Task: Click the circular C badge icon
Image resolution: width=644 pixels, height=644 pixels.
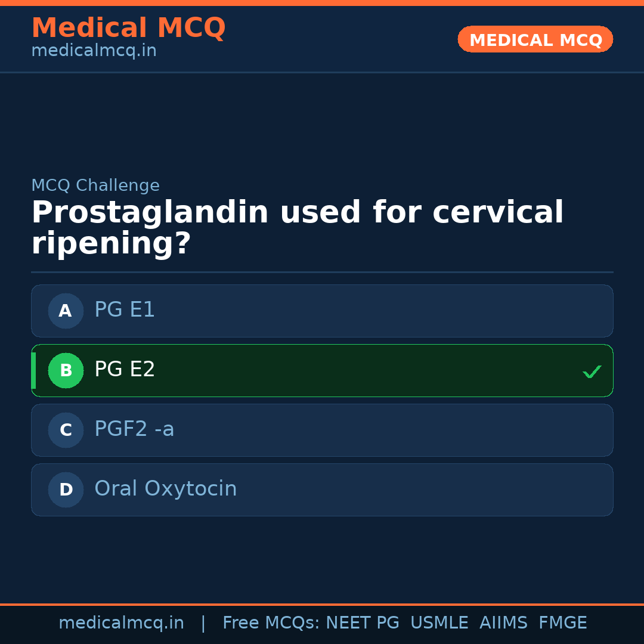Action: [x=66, y=430]
